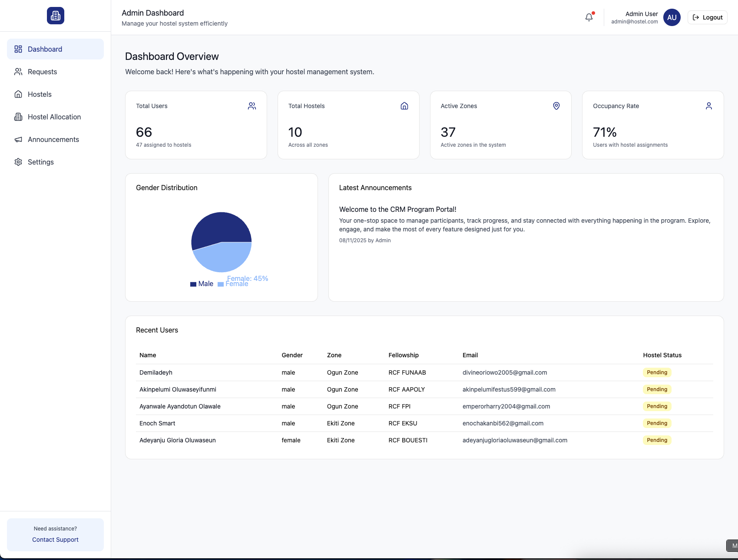This screenshot has height=560, width=738.
Task: Open Hostel Allocation in sidebar
Action: pyautogui.click(x=54, y=117)
